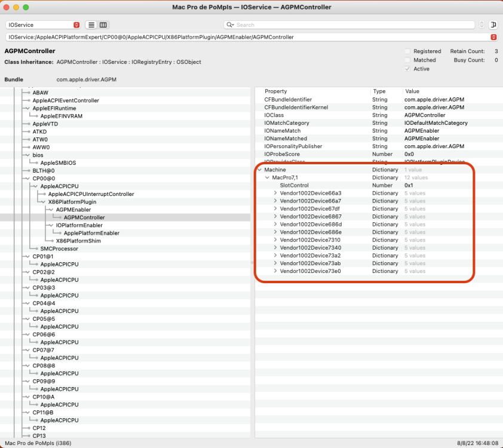Select SMCProcessor tree entry

(59, 249)
